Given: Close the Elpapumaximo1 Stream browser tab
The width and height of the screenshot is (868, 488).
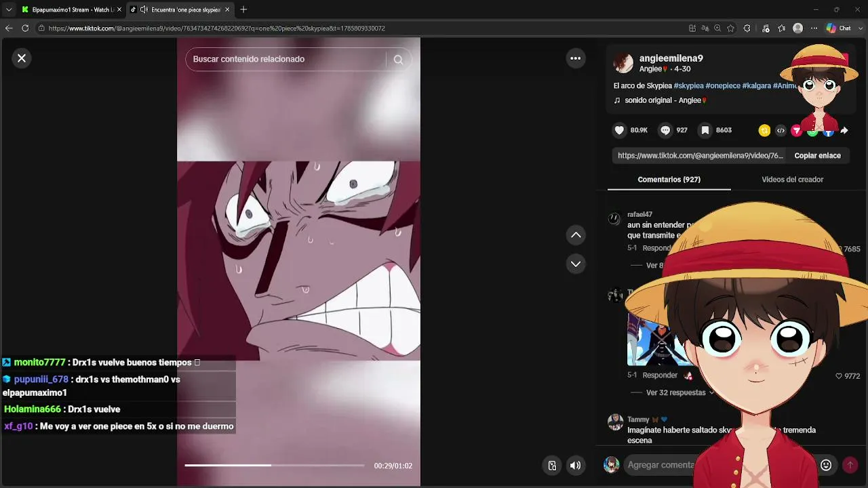Looking at the screenshot, I should point(119,9).
